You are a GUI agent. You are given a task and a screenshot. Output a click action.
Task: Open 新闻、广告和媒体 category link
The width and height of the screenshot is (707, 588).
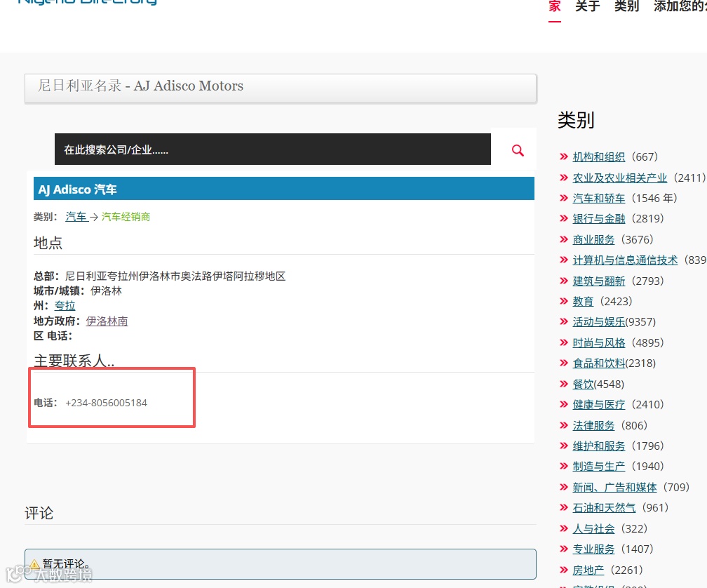point(614,488)
